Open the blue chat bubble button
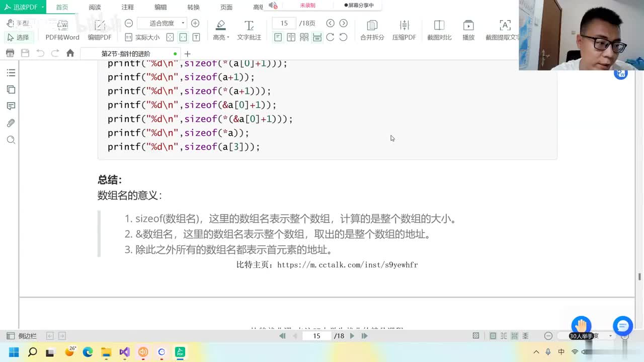Screen dimensions: 644x362 622,326
